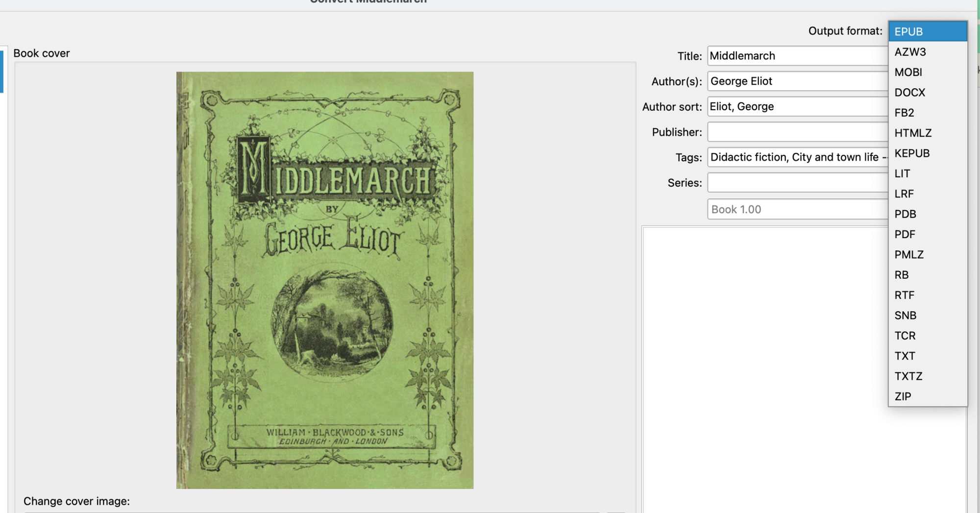This screenshot has height=513, width=980.
Task: Click the empty Publisher field
Action: (794, 132)
